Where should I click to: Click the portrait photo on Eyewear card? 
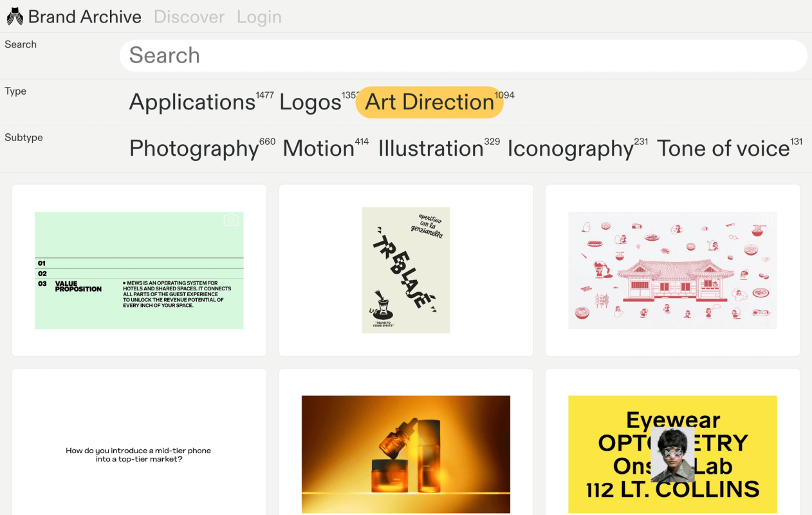[x=673, y=454]
